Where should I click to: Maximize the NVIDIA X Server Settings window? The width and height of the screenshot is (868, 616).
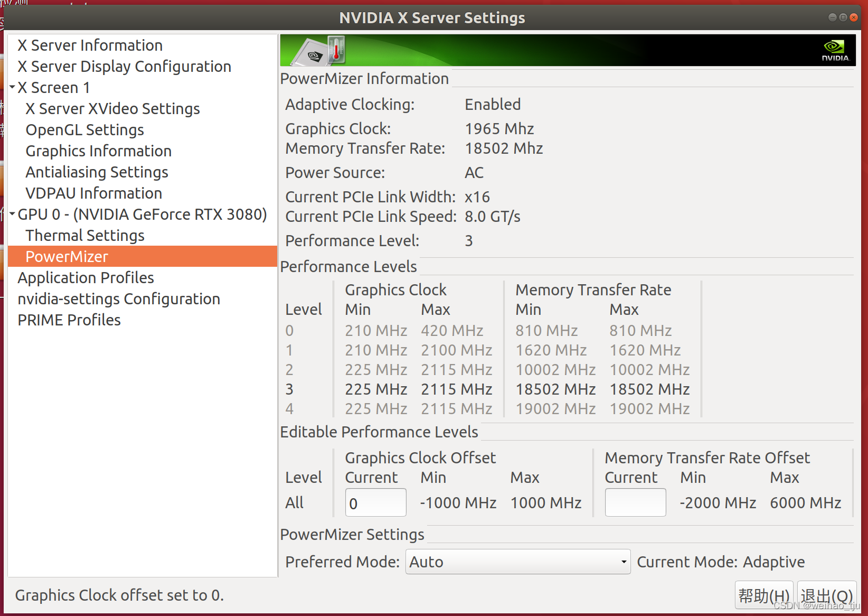843,17
